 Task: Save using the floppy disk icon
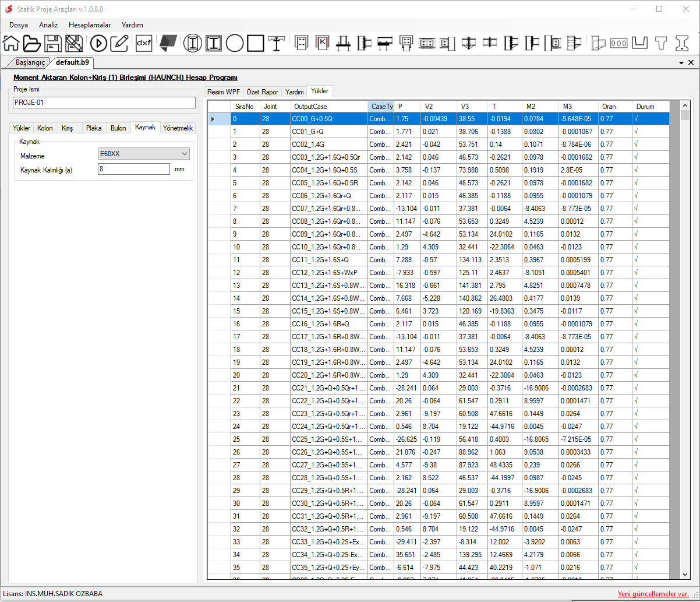coord(53,43)
